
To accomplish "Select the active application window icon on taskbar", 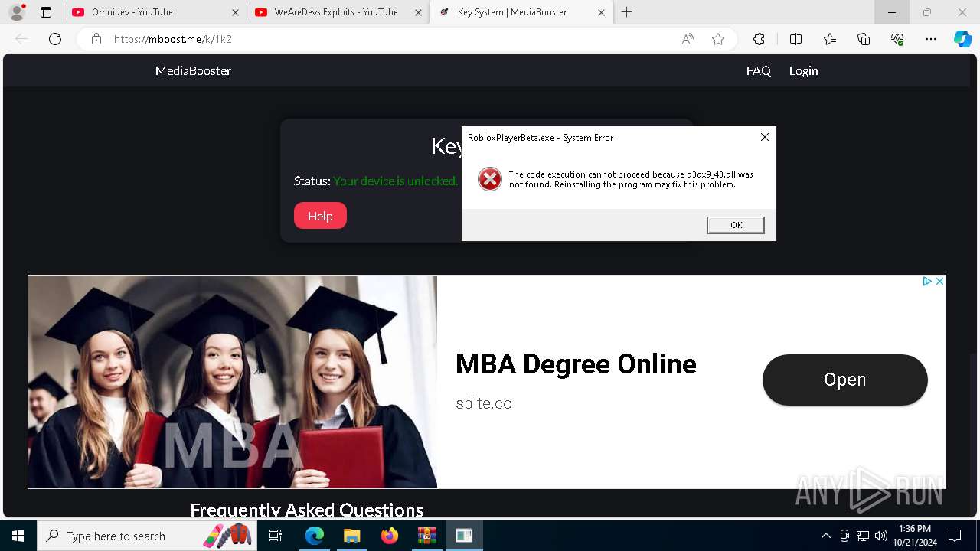I will click(464, 536).
